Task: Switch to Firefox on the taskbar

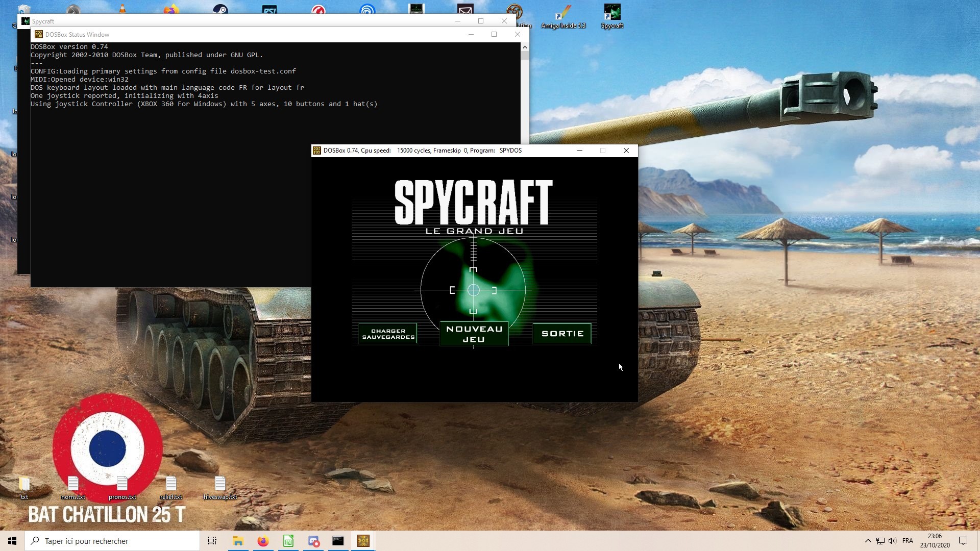Action: click(263, 541)
